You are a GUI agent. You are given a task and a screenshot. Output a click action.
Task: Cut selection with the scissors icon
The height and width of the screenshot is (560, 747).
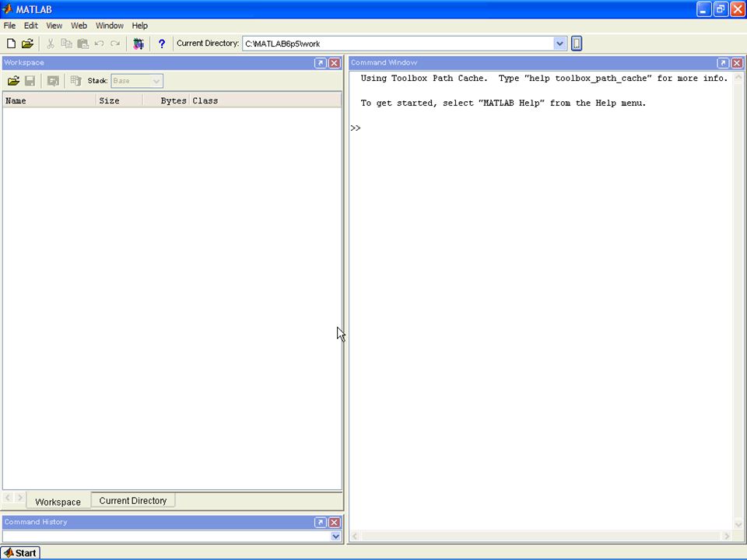coord(51,44)
